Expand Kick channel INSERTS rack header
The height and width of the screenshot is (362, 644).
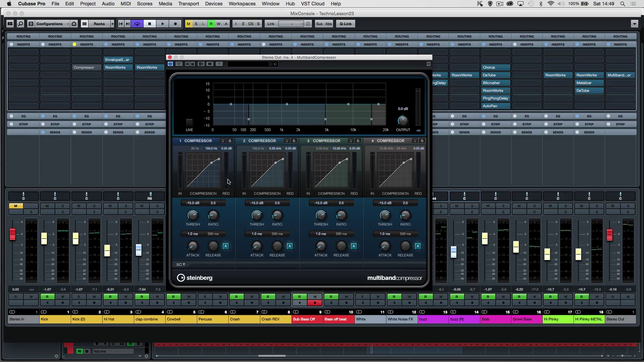click(x=55, y=44)
